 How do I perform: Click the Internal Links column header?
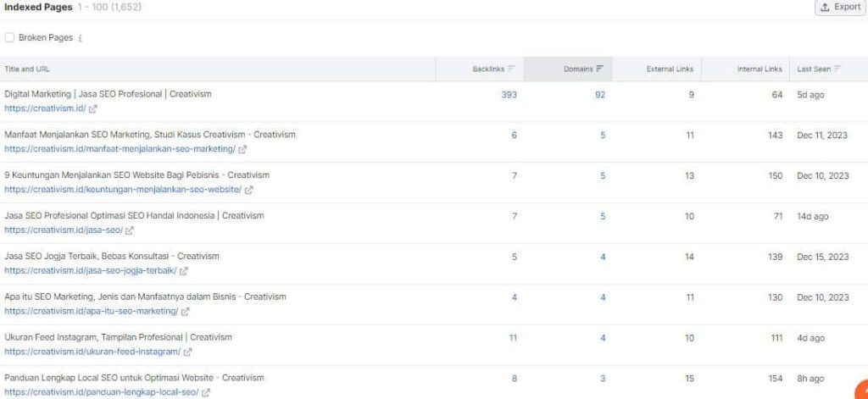click(759, 69)
